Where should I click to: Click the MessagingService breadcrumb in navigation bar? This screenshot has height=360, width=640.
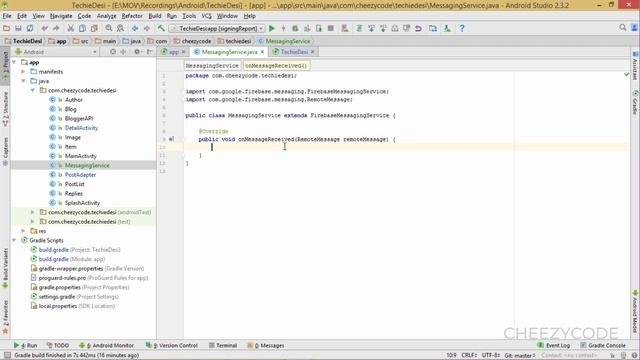tap(284, 41)
